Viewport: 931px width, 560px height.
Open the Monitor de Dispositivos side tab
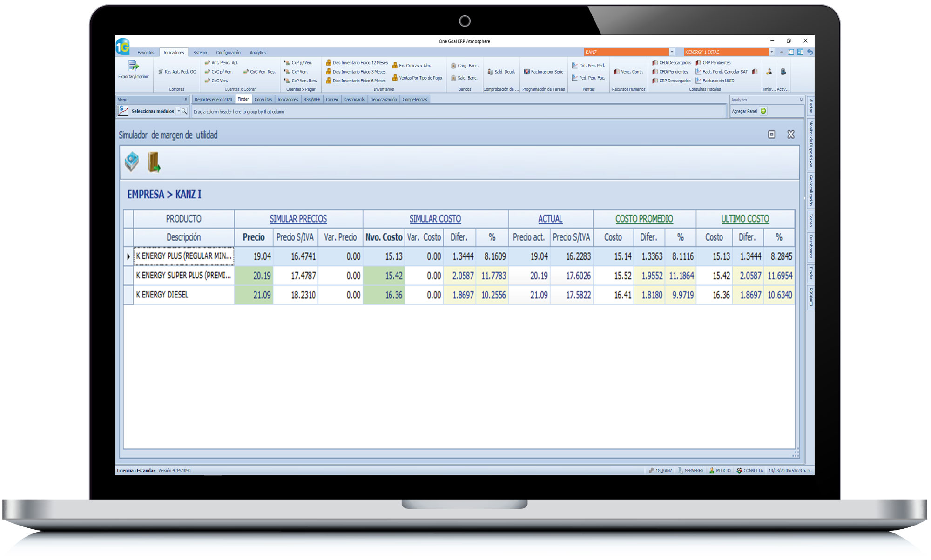click(x=810, y=144)
